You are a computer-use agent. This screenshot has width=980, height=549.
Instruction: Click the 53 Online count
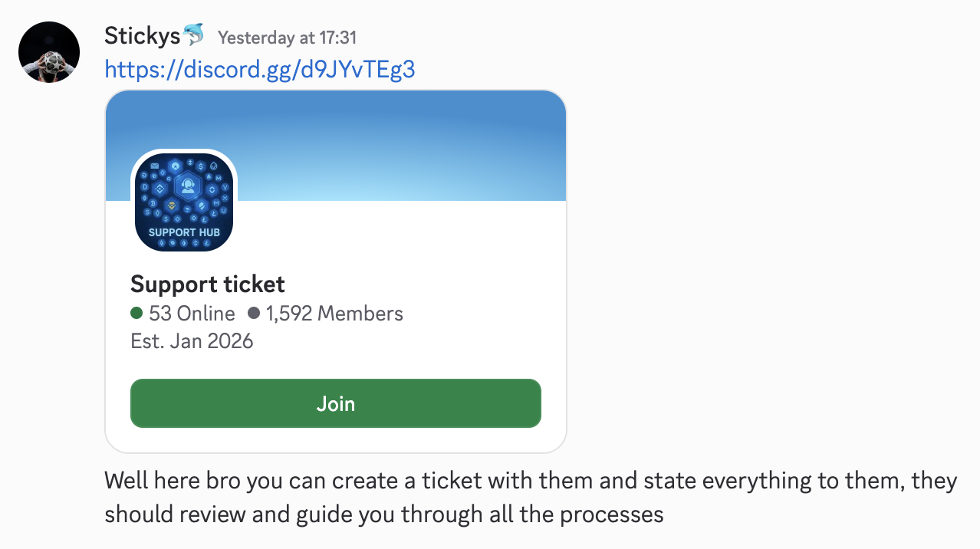coord(191,313)
